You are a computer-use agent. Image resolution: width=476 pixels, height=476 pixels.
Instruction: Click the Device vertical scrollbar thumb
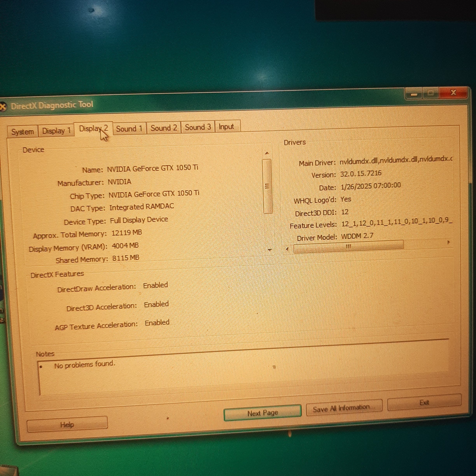pyautogui.click(x=267, y=186)
